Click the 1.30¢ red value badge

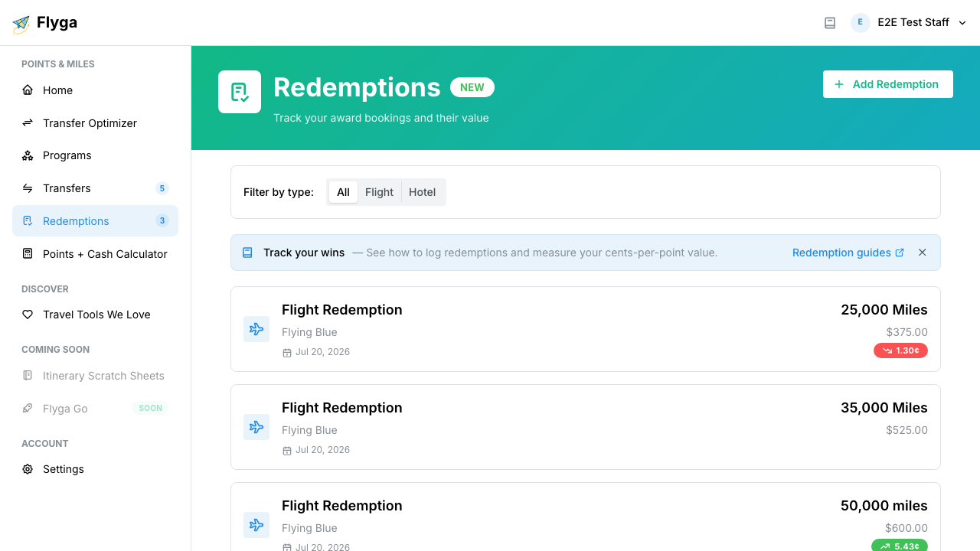tap(900, 350)
